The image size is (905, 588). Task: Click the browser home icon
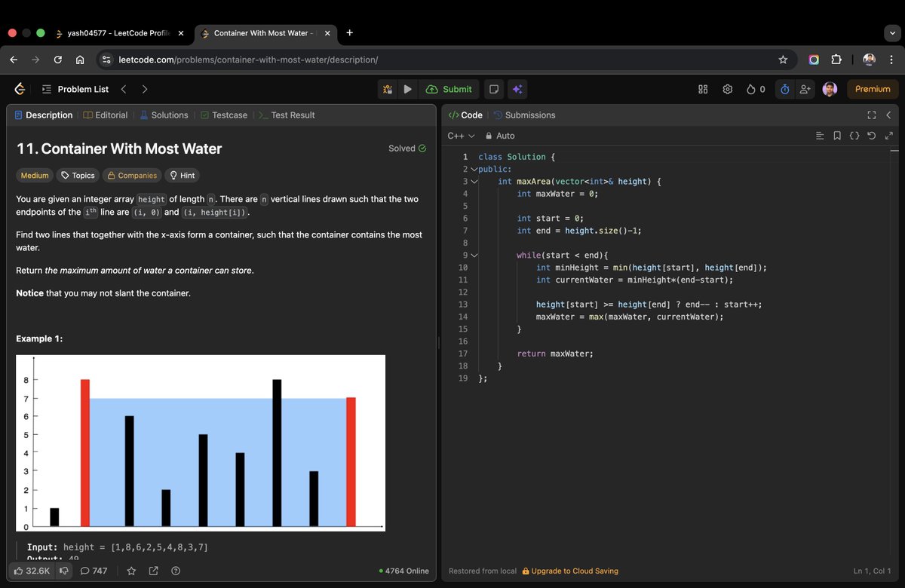(80, 60)
